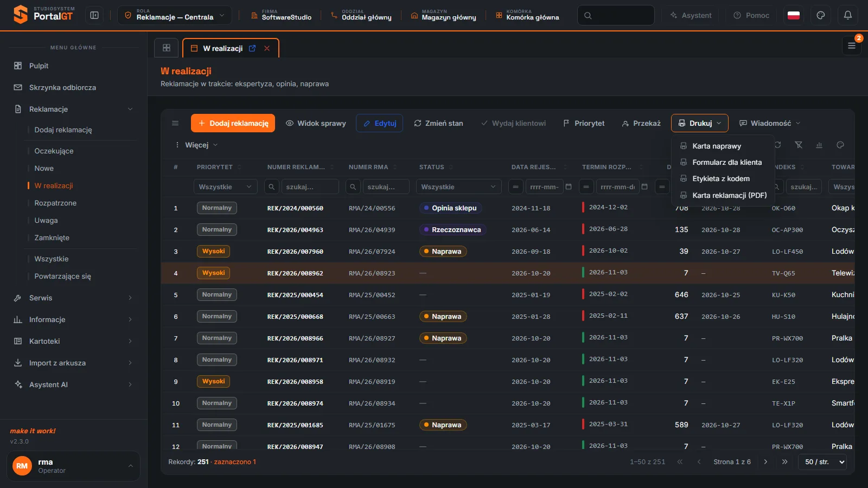The image size is (868, 488).
Task: Click the Dodaj reklamację button
Action: coord(233,123)
